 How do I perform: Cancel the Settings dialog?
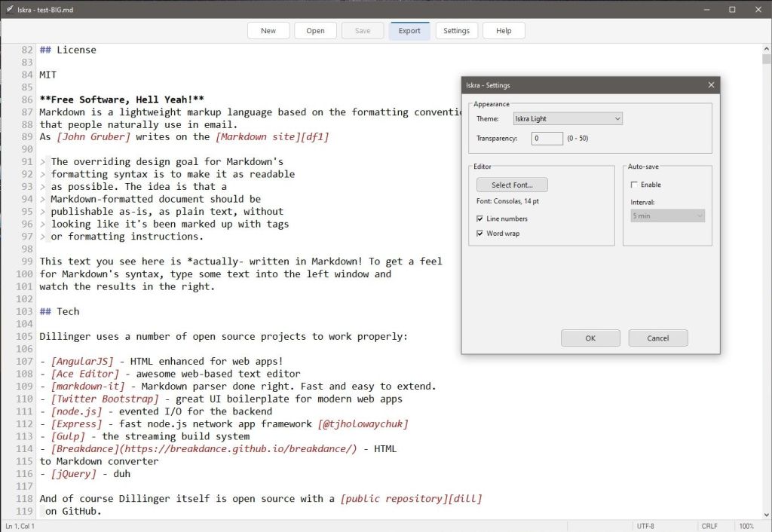coord(658,338)
